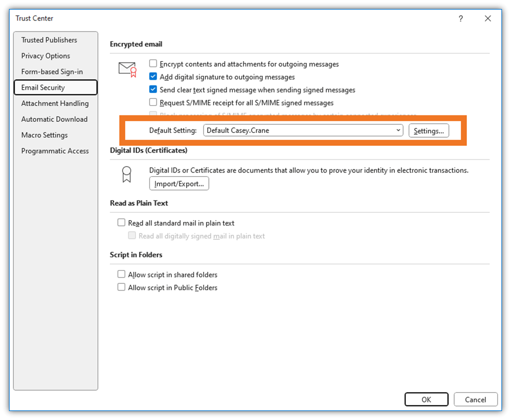Click the Import/Export certificates button

(x=179, y=183)
